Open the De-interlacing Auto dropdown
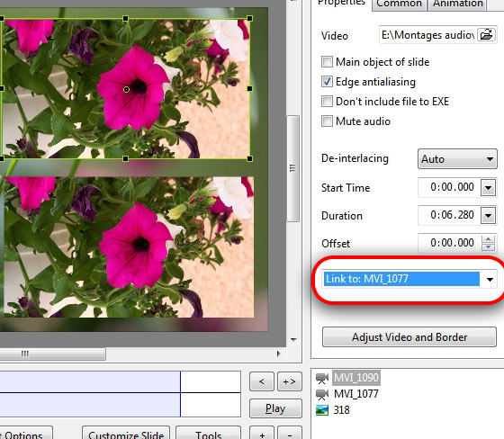This screenshot has height=439, width=504. pos(457,158)
